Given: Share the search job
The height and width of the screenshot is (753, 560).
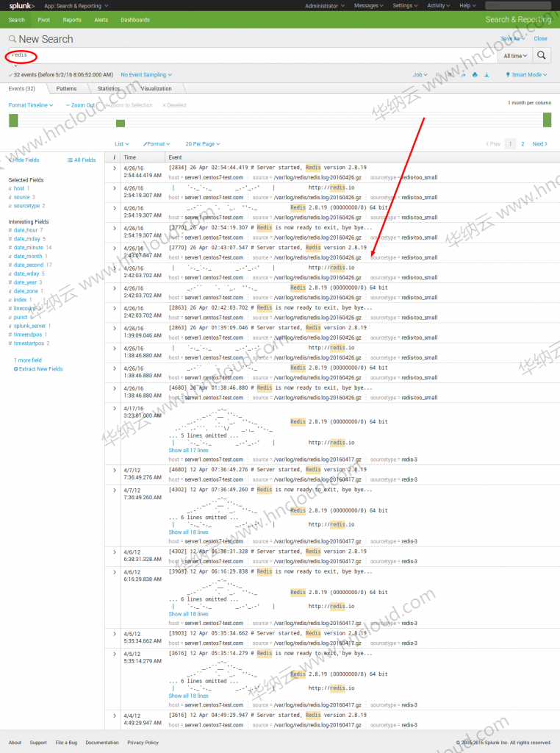Looking at the screenshot, I should (x=464, y=75).
